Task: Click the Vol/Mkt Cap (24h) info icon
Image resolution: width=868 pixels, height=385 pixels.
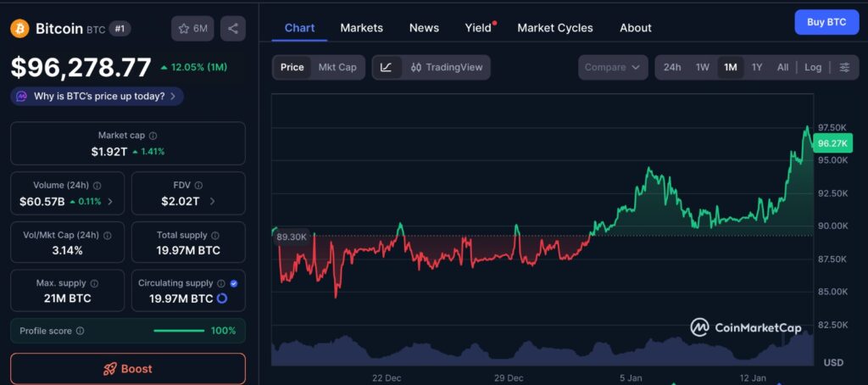Action: click(108, 236)
